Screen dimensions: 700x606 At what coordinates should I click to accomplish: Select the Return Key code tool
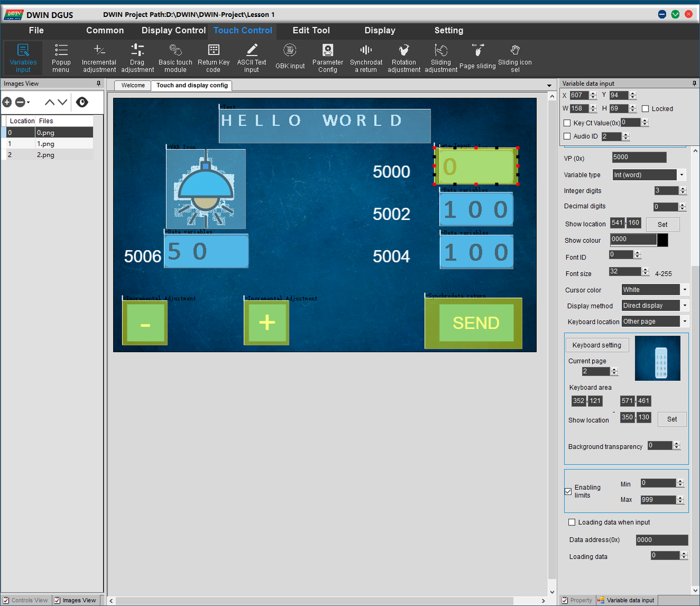click(x=213, y=58)
